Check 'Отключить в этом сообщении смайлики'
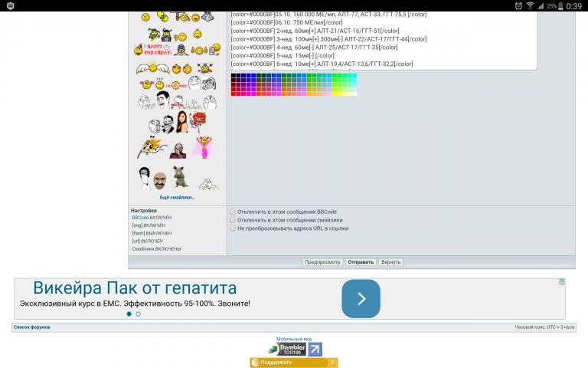This screenshot has width=588, height=368. click(233, 219)
